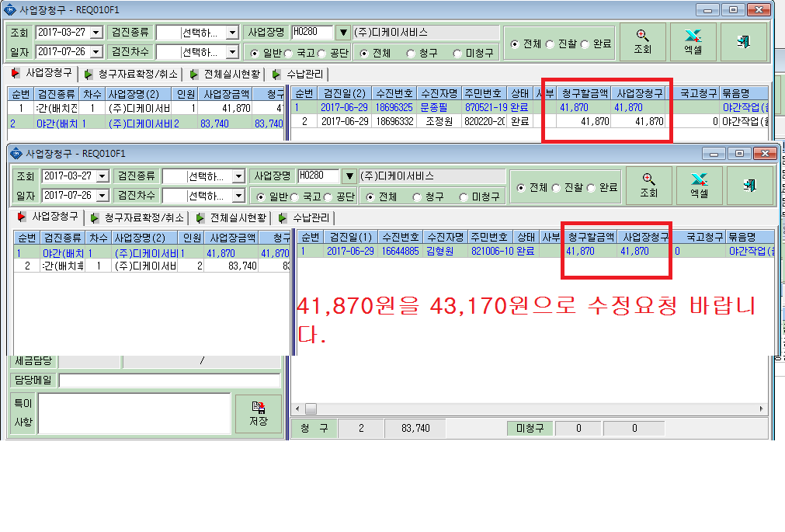Click the exit door icon in upper window
The image size is (785, 532).
coord(743,42)
